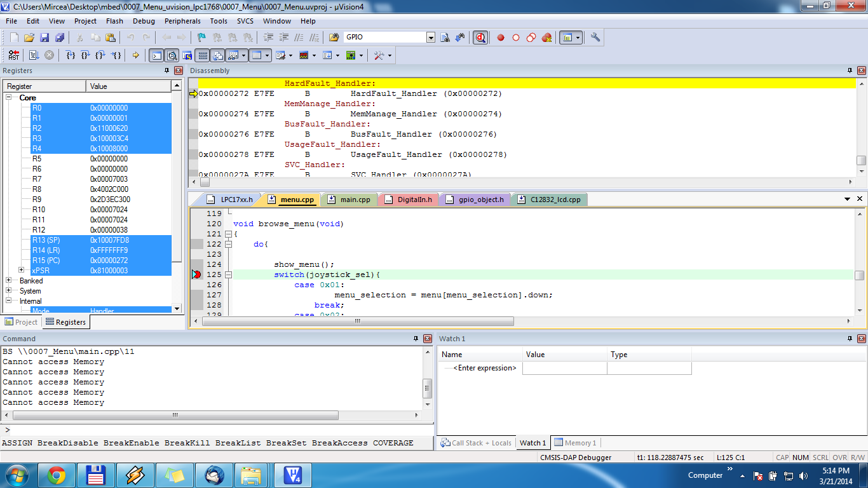Click the Command window horizontal scrollbar thumb
868x488 pixels.
tap(175, 415)
